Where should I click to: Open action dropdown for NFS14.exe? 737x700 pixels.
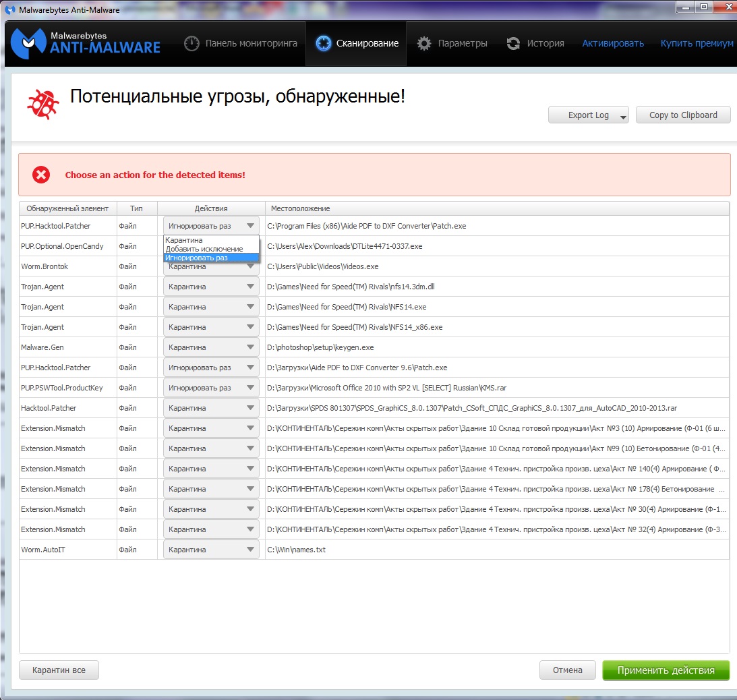click(211, 307)
